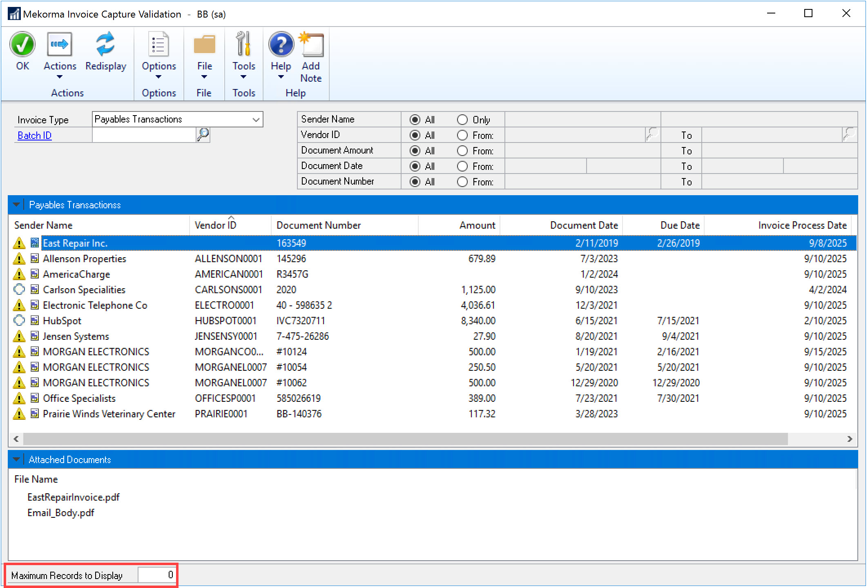868x588 pixels.
Task: Select Only radio for Sender Name
Action: (x=462, y=120)
